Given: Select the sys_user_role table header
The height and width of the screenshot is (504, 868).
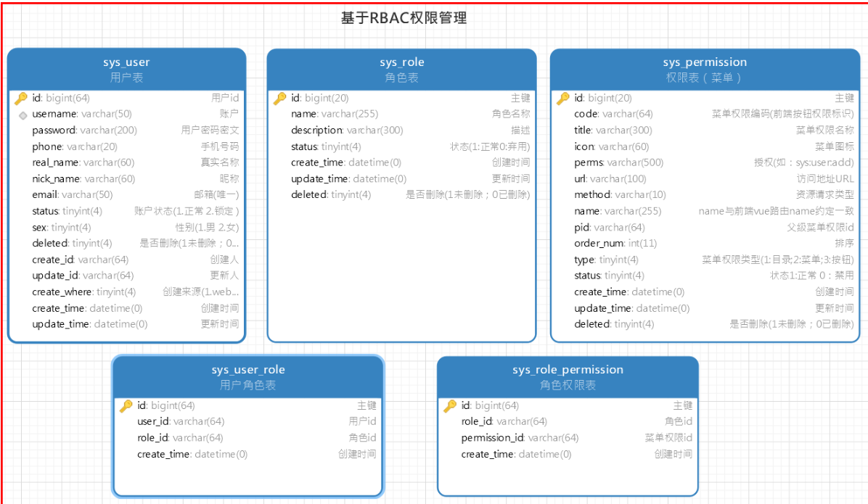Looking at the screenshot, I should (x=248, y=377).
